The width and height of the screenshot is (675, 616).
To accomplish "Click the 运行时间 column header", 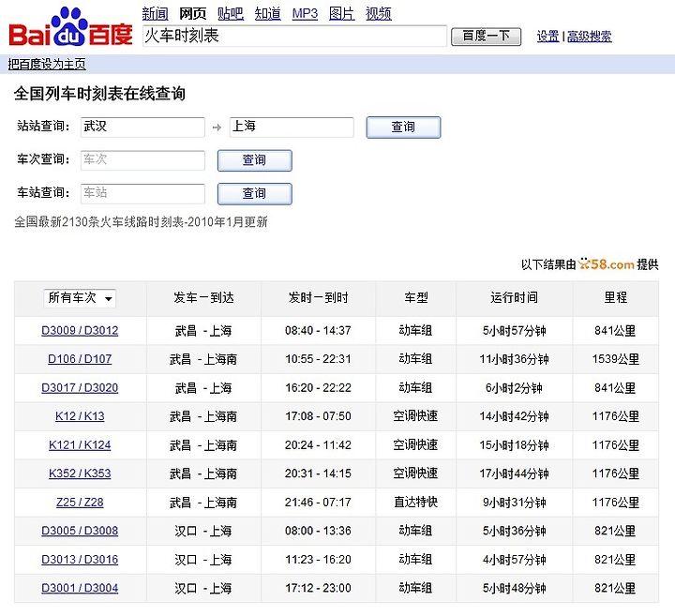I will click(x=514, y=298).
